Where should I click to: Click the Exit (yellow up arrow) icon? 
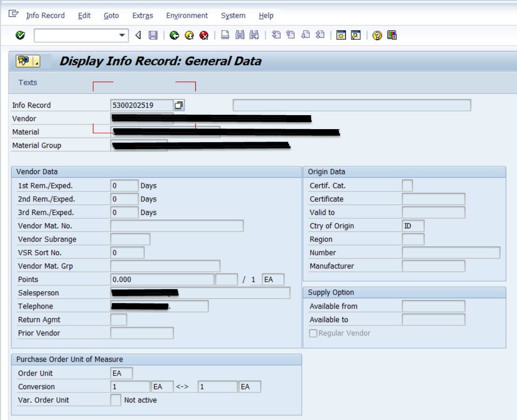[x=189, y=35]
